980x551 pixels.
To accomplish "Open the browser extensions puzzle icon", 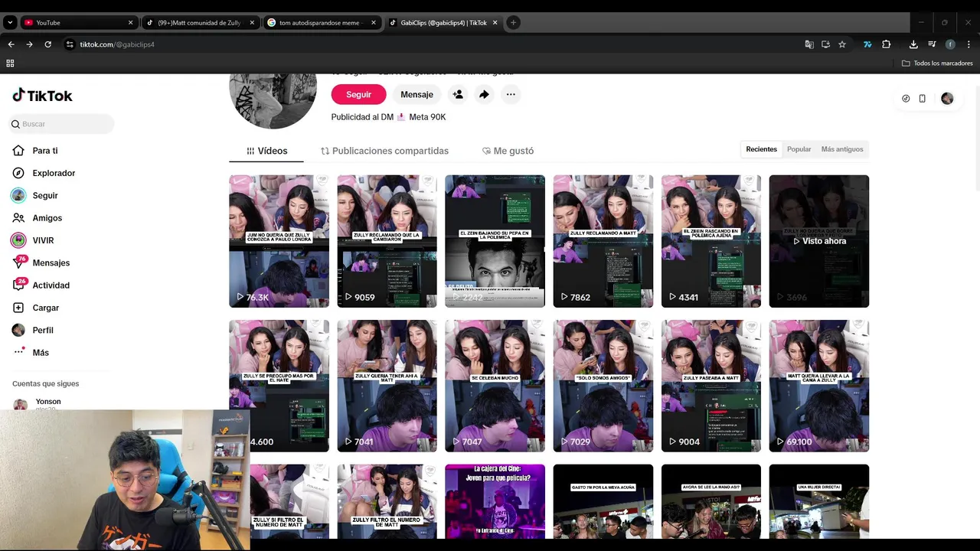I will [x=887, y=44].
